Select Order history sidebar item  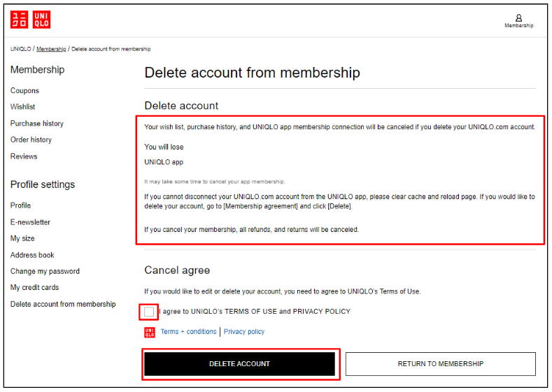click(x=31, y=140)
